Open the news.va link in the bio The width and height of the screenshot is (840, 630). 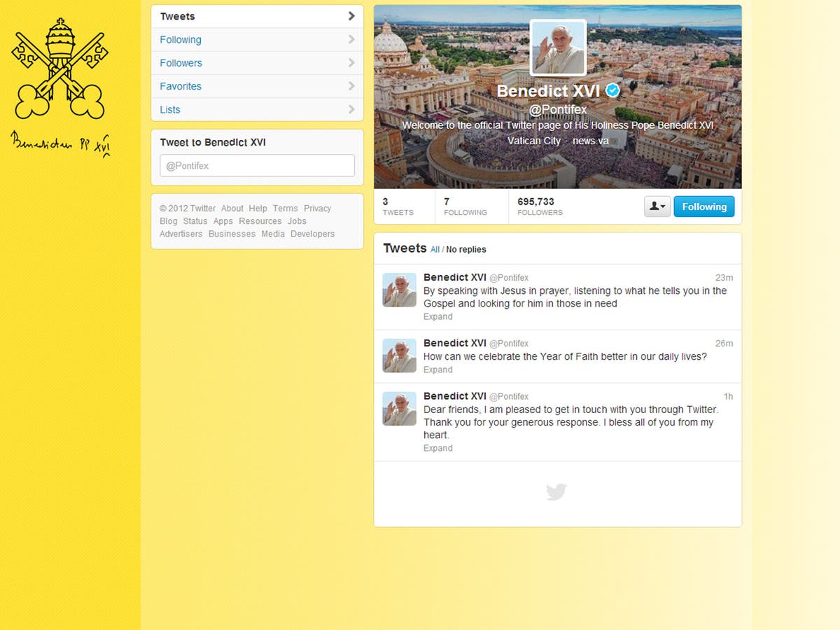pyautogui.click(x=590, y=141)
